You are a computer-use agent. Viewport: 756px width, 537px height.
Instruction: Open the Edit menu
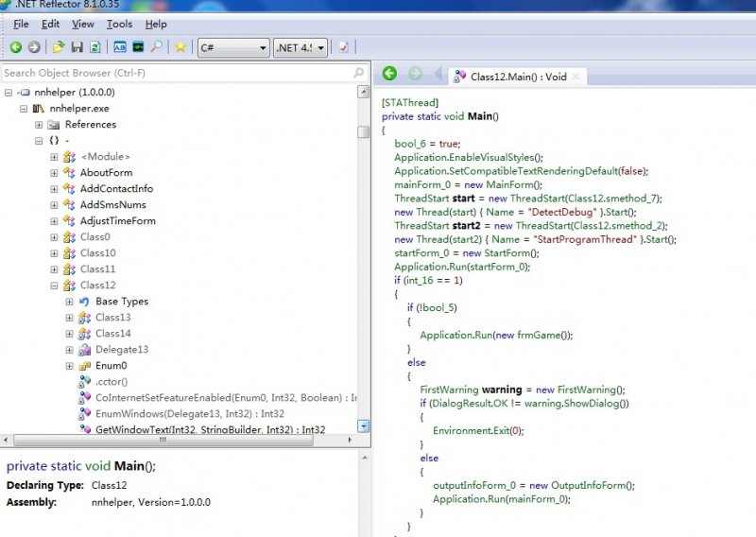tap(50, 25)
